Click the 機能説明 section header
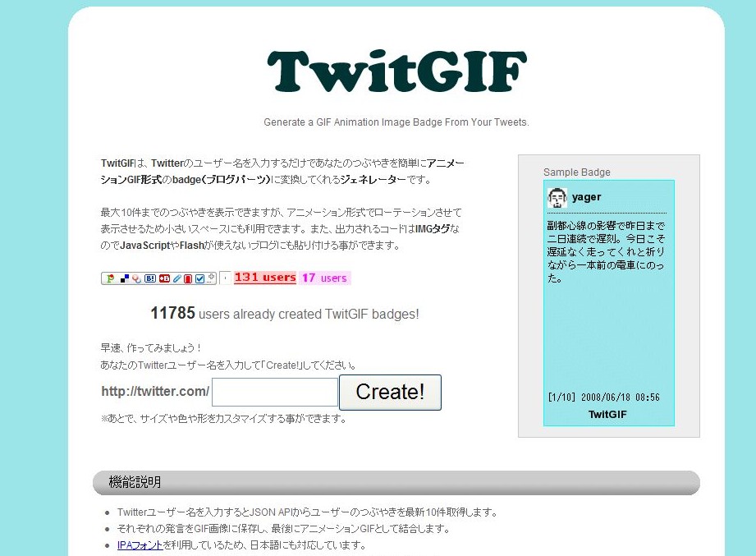 pos(396,483)
